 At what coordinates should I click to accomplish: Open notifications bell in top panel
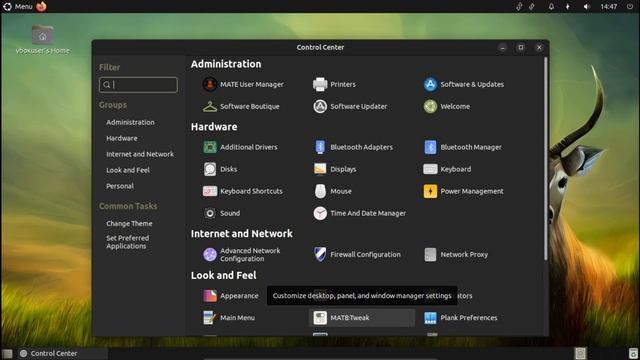pyautogui.click(x=551, y=7)
